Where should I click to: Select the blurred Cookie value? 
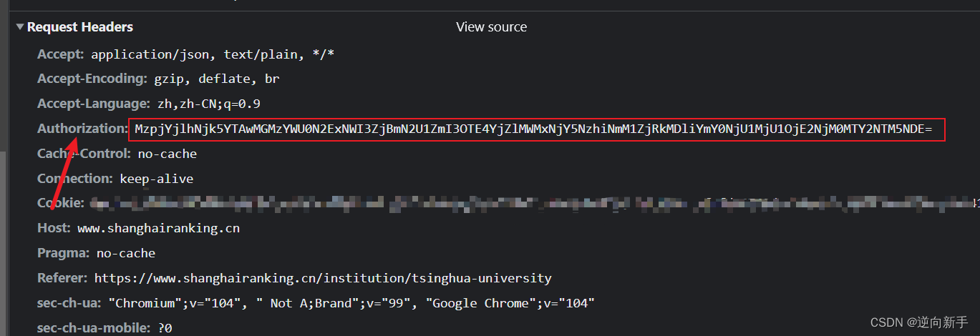(535, 204)
